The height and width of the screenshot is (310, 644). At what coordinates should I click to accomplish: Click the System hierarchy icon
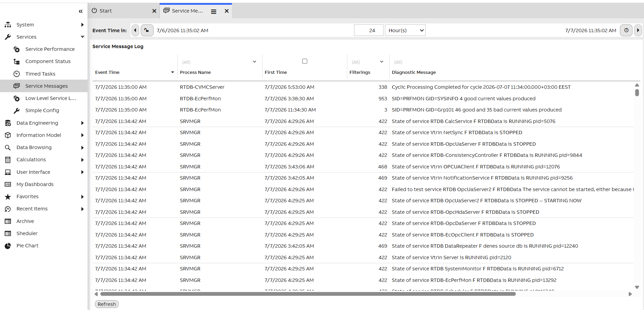(8, 25)
